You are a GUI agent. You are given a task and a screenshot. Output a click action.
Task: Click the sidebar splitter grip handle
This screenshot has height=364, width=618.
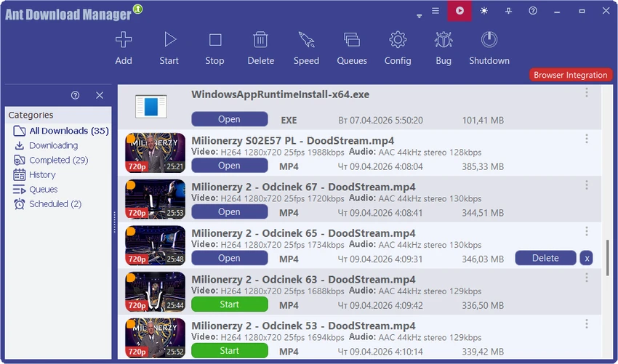point(115,222)
